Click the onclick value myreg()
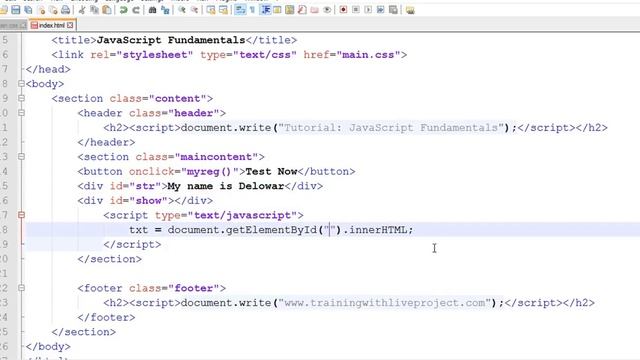Screen dimensions: 640x360 (209, 171)
